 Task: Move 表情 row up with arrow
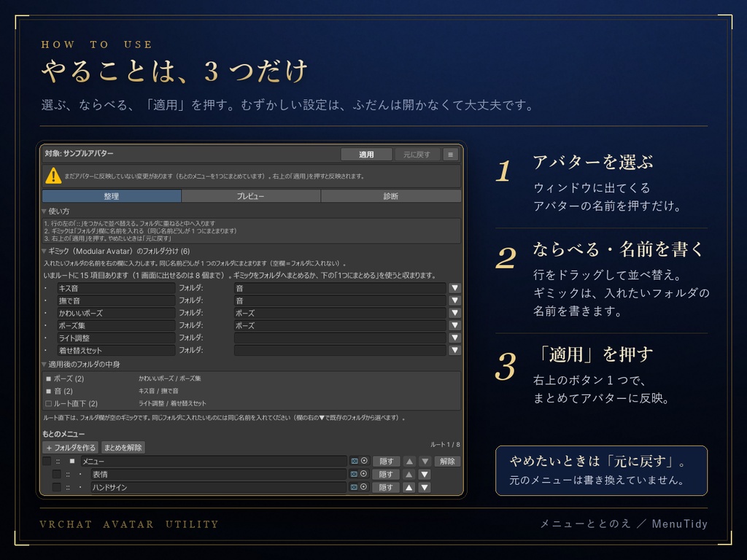[x=409, y=474]
